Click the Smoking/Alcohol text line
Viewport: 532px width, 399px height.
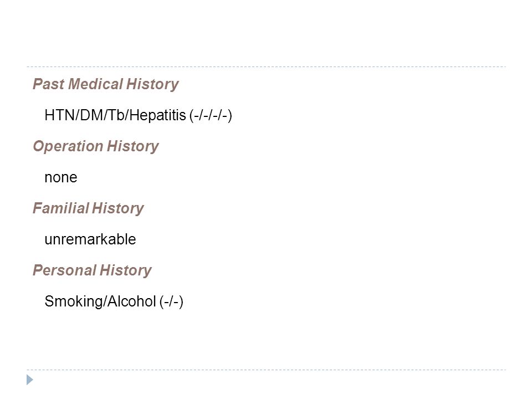tap(114, 301)
